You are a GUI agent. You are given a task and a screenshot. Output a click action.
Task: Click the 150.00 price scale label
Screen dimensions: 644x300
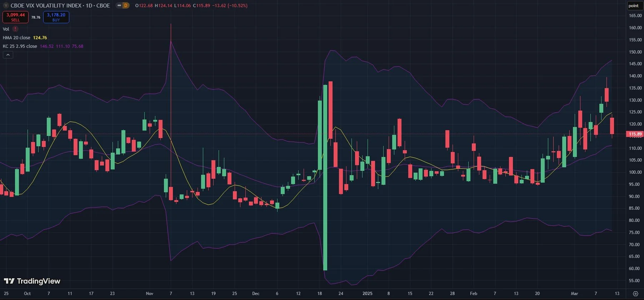pos(635,52)
